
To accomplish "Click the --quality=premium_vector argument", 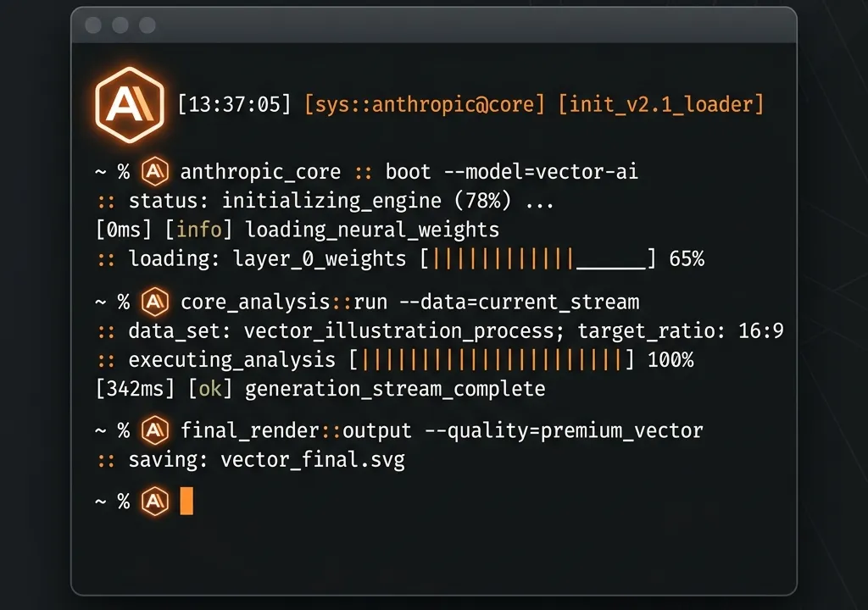I will [564, 430].
